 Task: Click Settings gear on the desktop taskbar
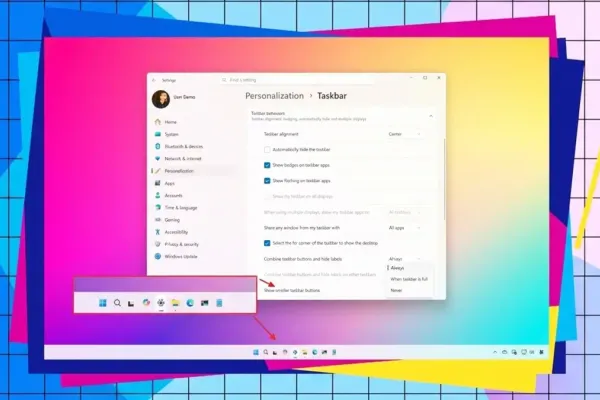[x=295, y=352]
